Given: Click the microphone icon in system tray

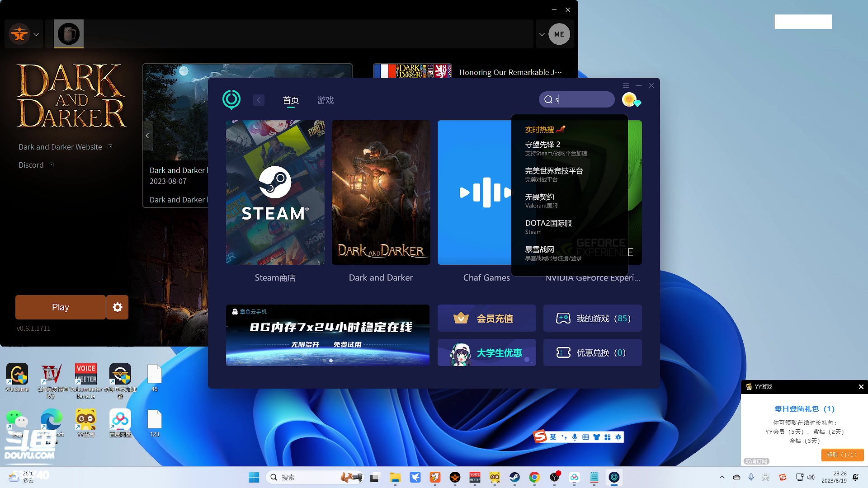Looking at the screenshot, I should point(751,477).
